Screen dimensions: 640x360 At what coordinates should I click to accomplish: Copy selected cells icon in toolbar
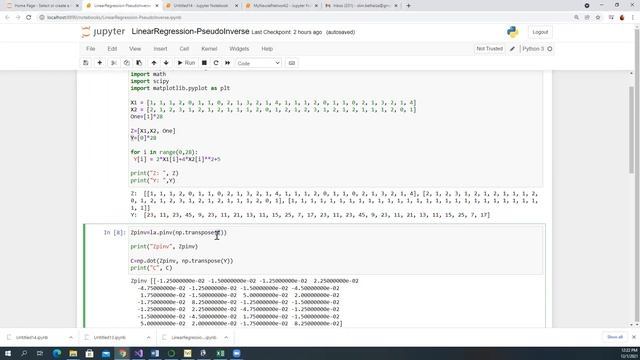(127, 63)
